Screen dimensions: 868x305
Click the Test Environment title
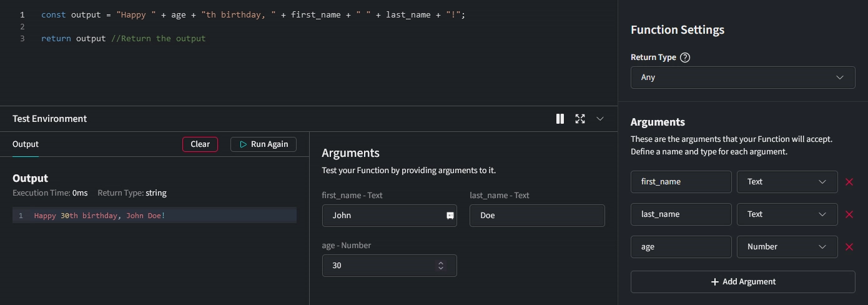coord(50,119)
